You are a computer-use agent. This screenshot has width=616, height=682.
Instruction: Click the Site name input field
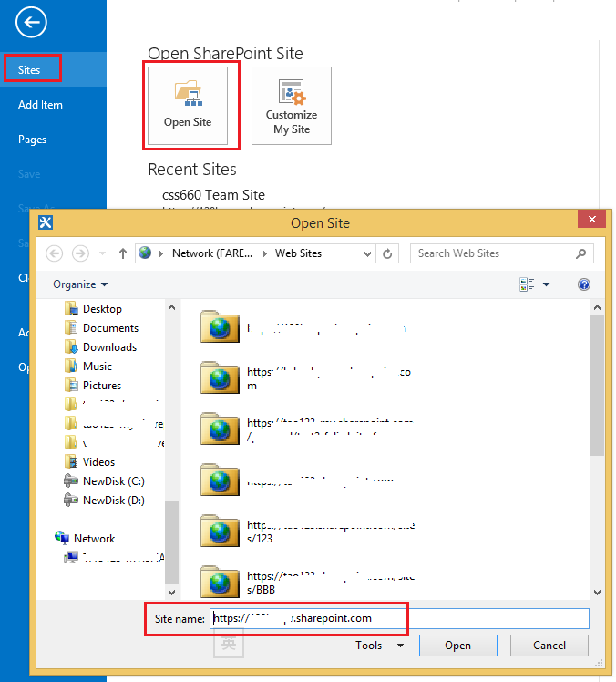(x=399, y=618)
